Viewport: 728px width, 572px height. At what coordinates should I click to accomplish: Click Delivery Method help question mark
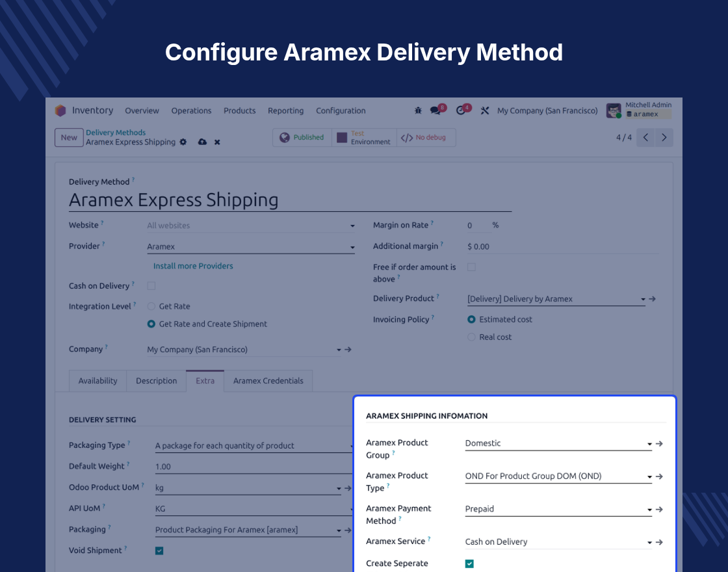[133, 179]
